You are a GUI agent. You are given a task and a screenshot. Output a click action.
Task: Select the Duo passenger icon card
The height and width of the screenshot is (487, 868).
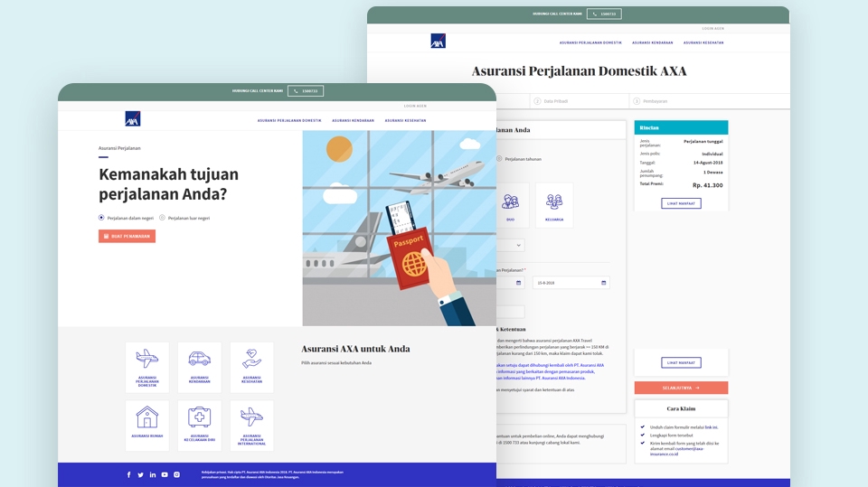point(512,205)
